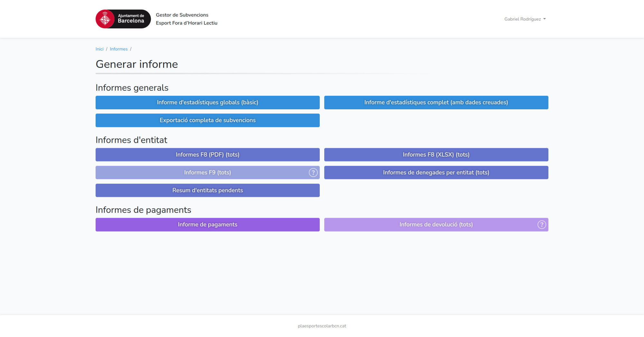Open the Informes breadcrumb link

coord(118,49)
